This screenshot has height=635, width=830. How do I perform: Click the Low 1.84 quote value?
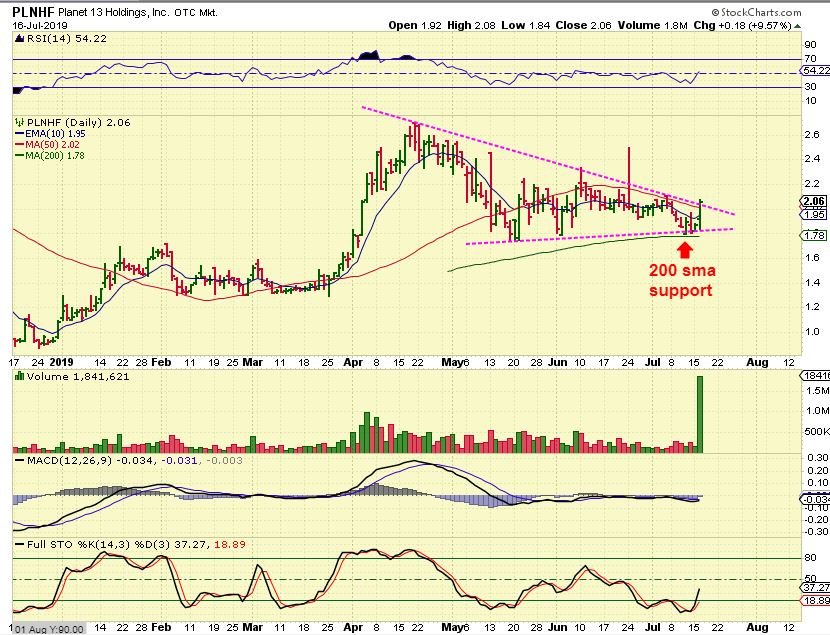point(526,25)
